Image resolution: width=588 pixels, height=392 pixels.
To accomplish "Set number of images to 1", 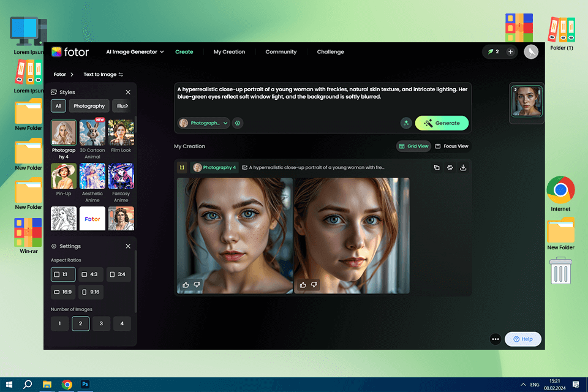I will [x=59, y=323].
